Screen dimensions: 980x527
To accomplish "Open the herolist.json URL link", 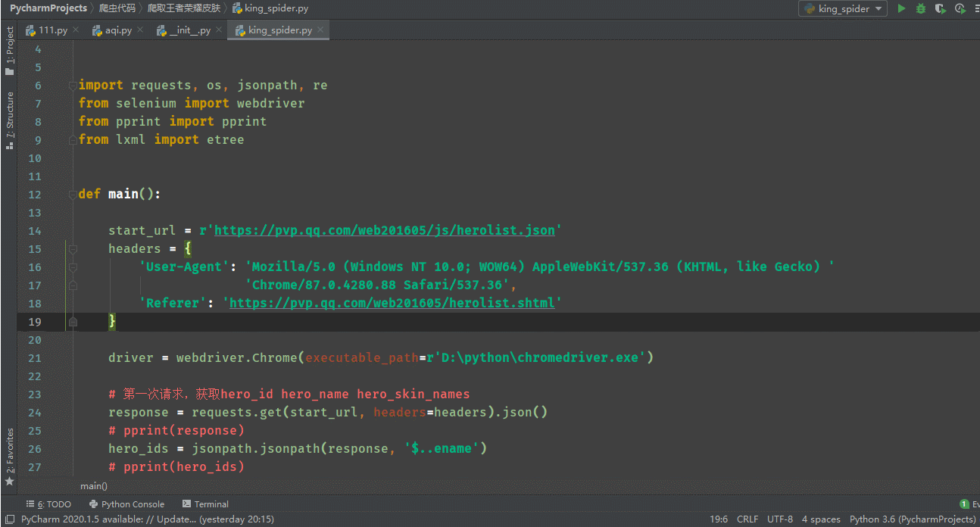I will 385,230.
